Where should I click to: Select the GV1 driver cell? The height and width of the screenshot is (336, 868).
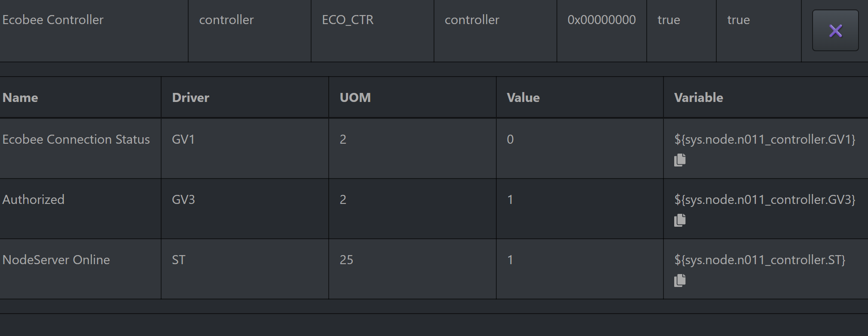183,139
